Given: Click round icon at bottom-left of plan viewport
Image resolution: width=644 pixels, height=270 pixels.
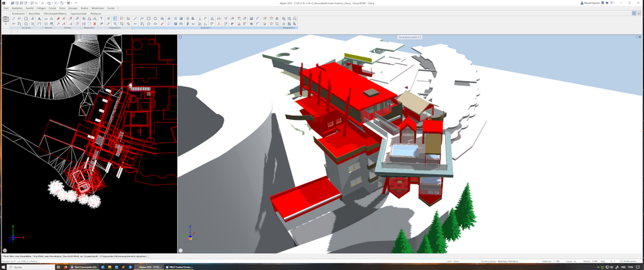Looking at the screenshot, I should coord(5,250).
